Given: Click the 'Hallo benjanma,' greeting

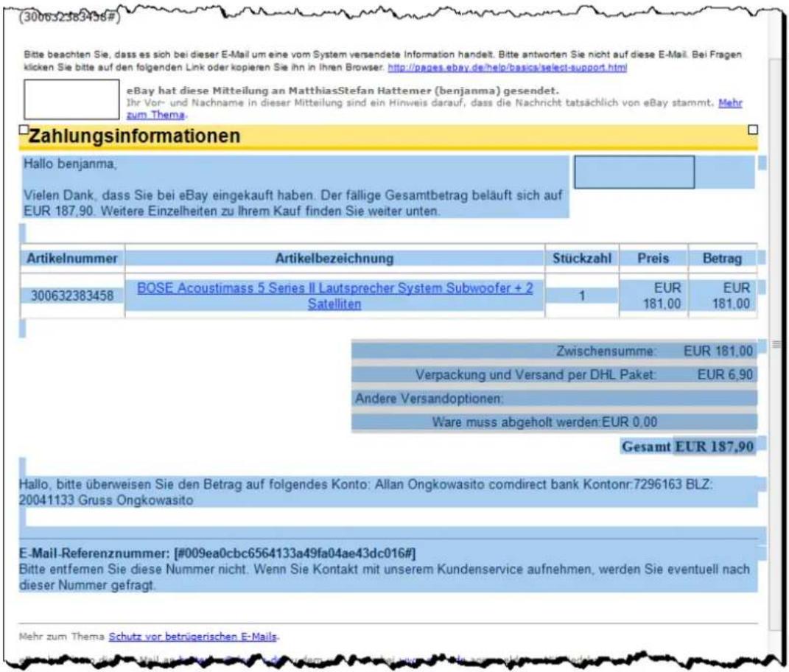Looking at the screenshot, I should (x=70, y=164).
